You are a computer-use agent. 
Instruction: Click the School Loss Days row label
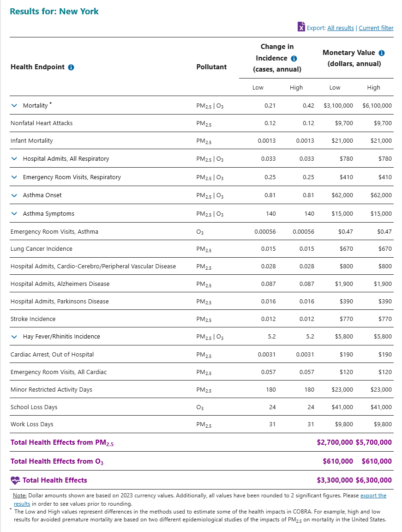tap(34, 407)
